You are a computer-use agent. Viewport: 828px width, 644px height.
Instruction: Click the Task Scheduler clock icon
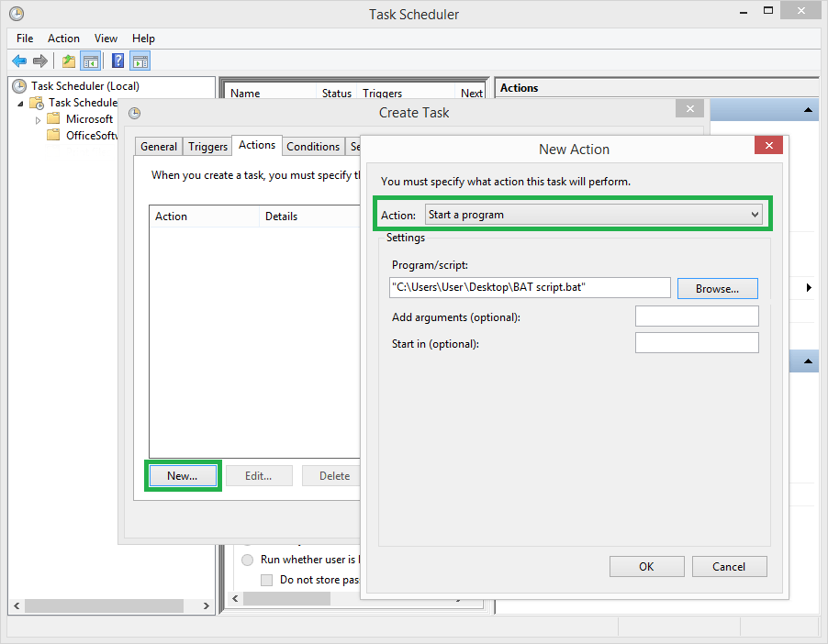coord(19,85)
